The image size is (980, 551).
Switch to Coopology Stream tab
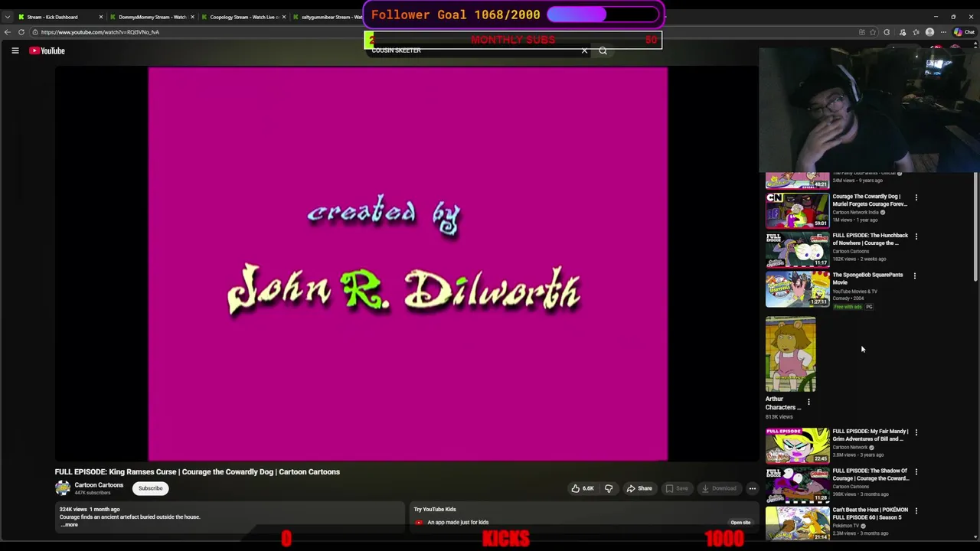coord(243,17)
